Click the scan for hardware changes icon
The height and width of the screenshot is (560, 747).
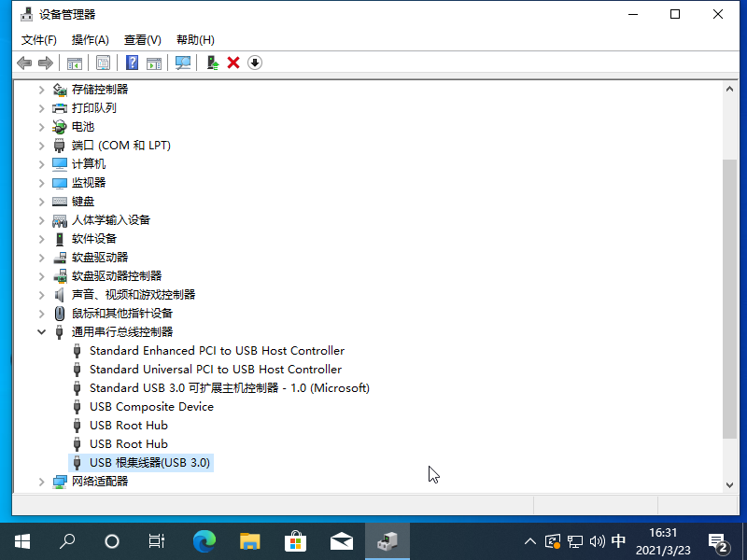tap(183, 63)
